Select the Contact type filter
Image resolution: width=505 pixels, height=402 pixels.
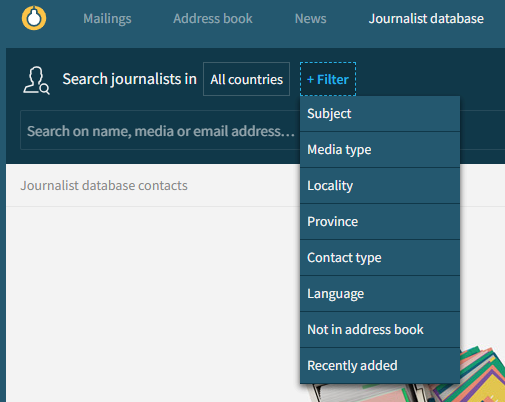tap(380, 258)
